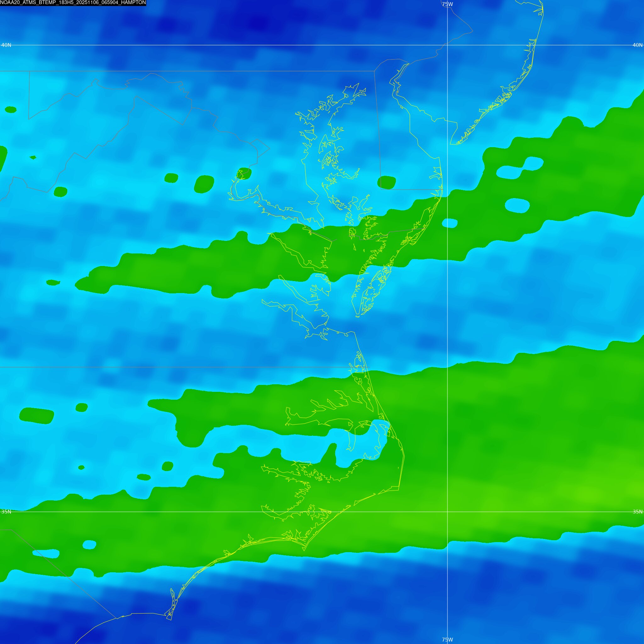This screenshot has height=644, width=644.
Task: Click the left-edge 40N latitude label
Action: click(x=6, y=45)
